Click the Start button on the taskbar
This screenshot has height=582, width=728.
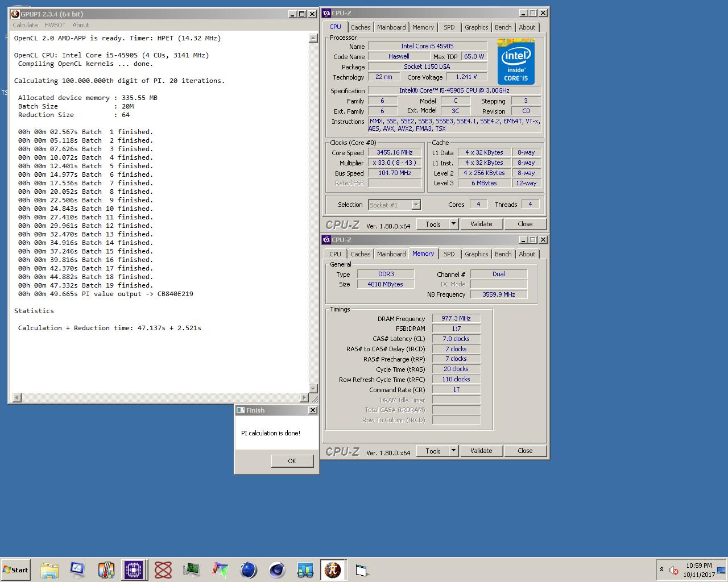pos(16,569)
